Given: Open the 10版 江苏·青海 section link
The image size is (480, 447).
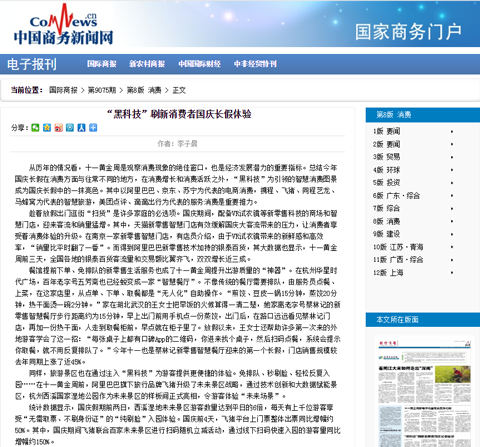Looking at the screenshot, I should (x=398, y=247).
